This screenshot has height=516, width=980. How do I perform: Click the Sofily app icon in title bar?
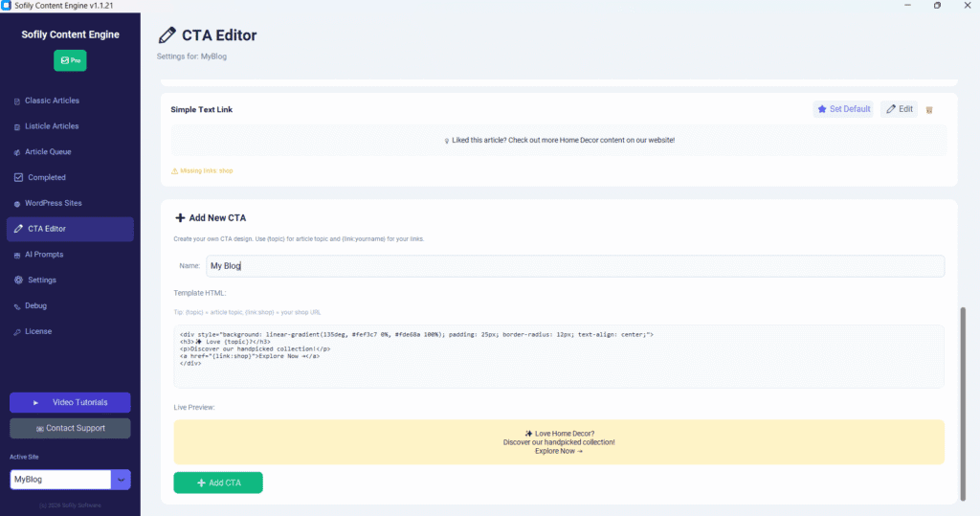pyautogui.click(x=7, y=6)
